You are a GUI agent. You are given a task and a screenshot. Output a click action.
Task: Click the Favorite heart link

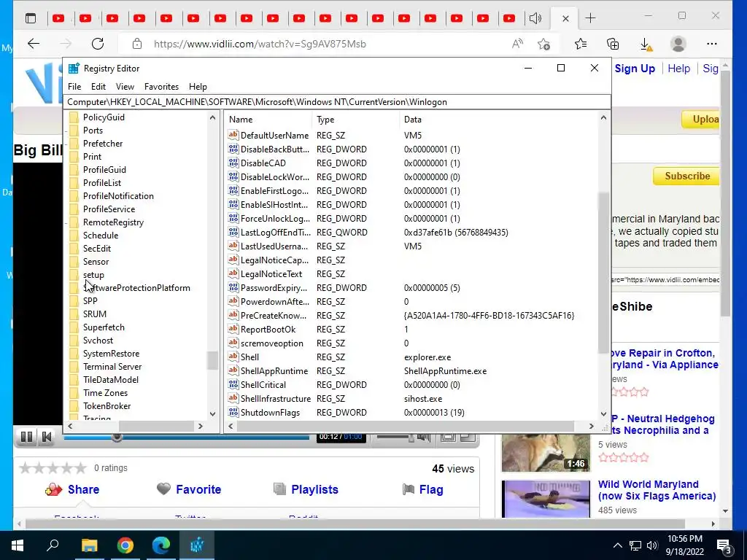[x=189, y=489]
